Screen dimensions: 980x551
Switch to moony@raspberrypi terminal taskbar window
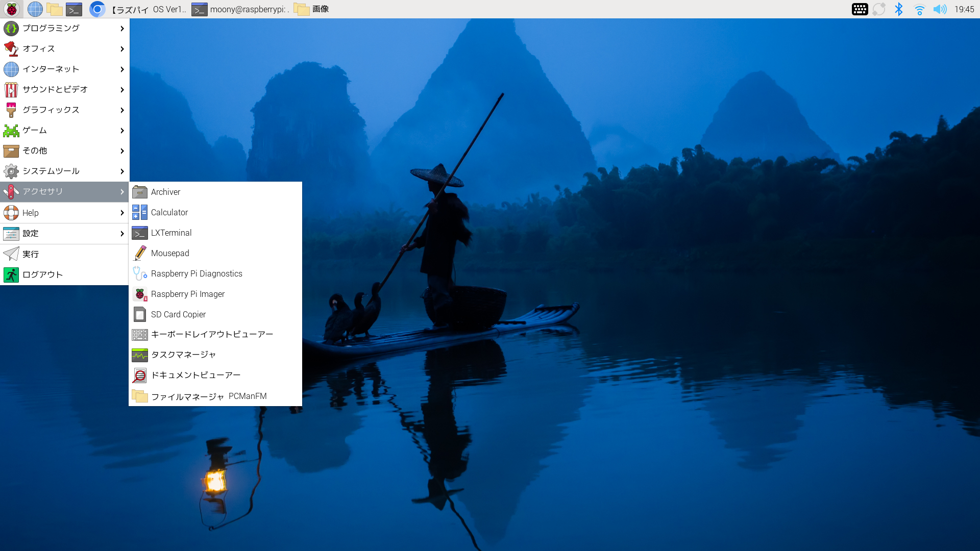coord(241,9)
